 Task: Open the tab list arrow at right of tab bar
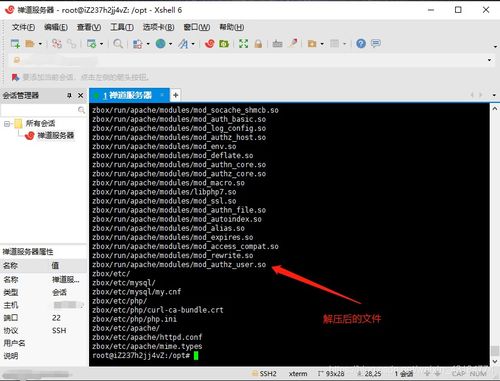pyautogui.click(x=494, y=95)
